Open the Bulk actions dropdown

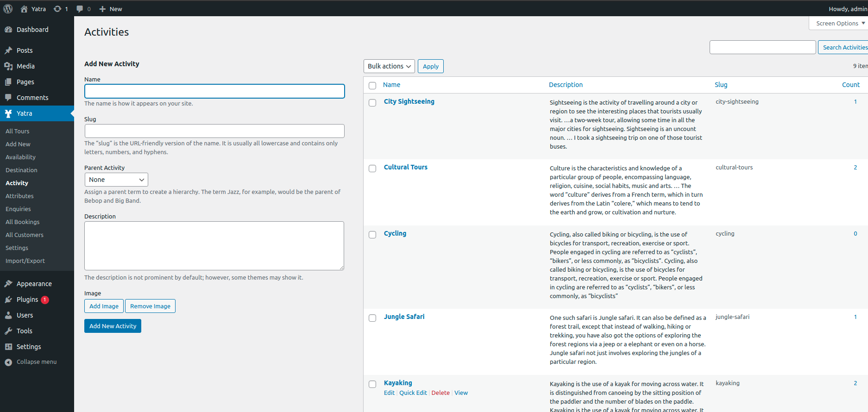point(389,66)
